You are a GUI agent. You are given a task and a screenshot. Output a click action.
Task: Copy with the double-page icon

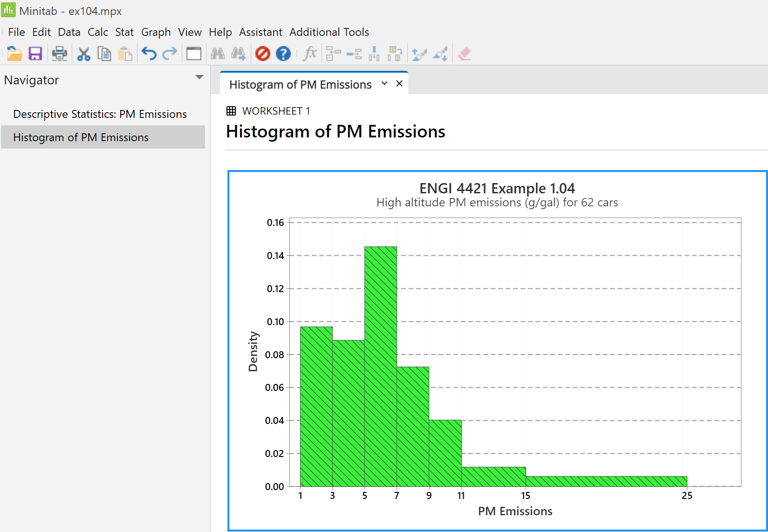click(104, 54)
